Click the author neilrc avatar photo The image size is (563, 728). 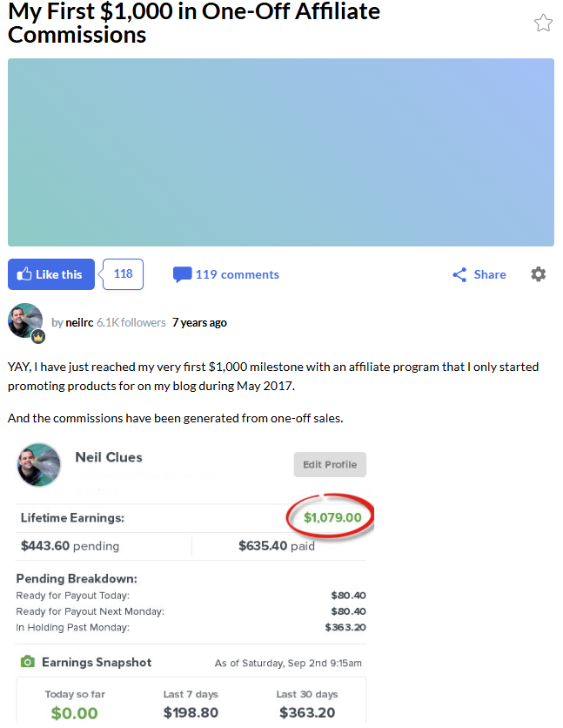24,320
